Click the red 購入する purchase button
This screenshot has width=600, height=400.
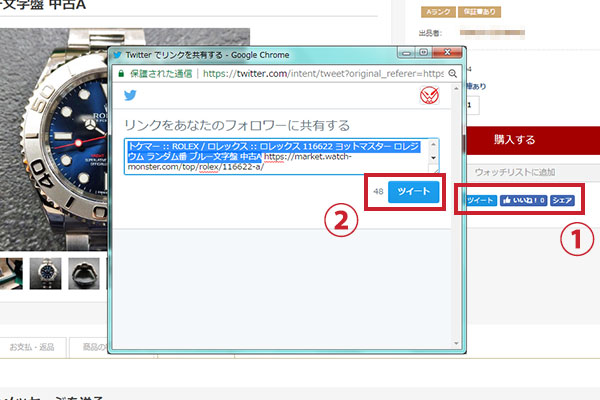[x=533, y=140]
